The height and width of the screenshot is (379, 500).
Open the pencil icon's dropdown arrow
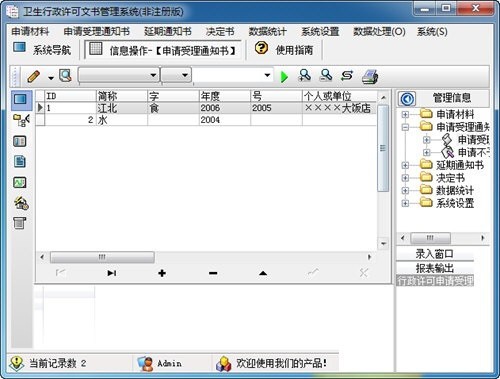click(x=51, y=78)
